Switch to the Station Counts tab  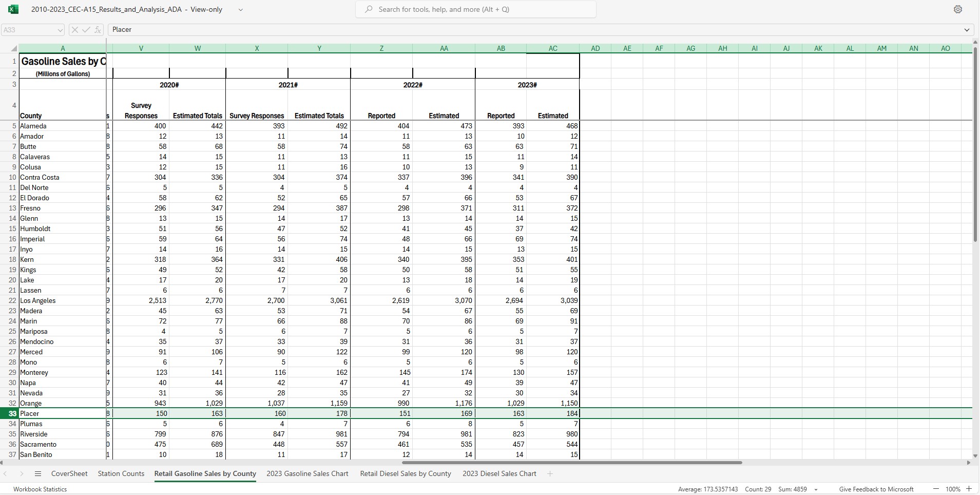click(121, 473)
